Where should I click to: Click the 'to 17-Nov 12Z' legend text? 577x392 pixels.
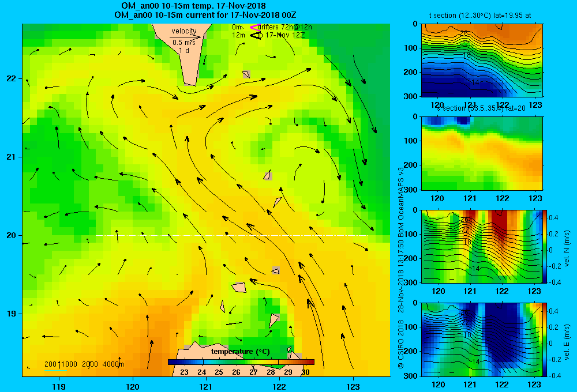(281, 35)
